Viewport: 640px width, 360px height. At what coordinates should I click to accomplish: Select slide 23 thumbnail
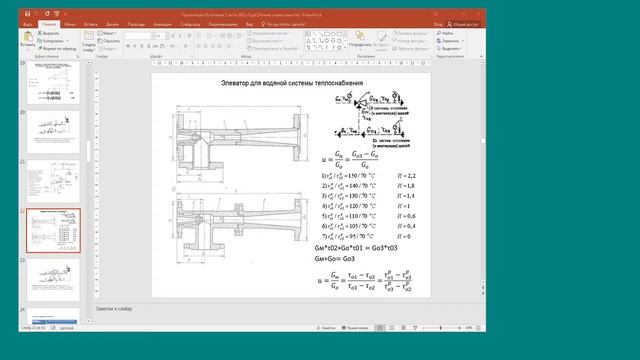click(53, 280)
